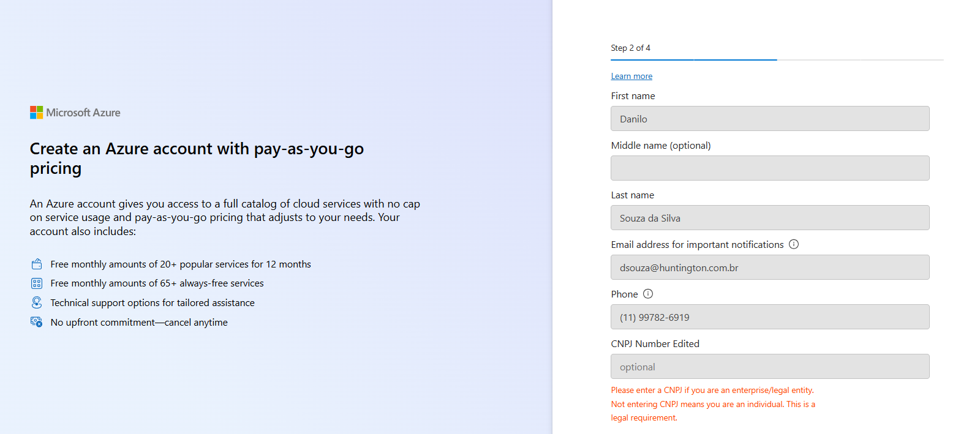
Task: Click 'Technical support options for tailored assistance'
Action: point(153,303)
